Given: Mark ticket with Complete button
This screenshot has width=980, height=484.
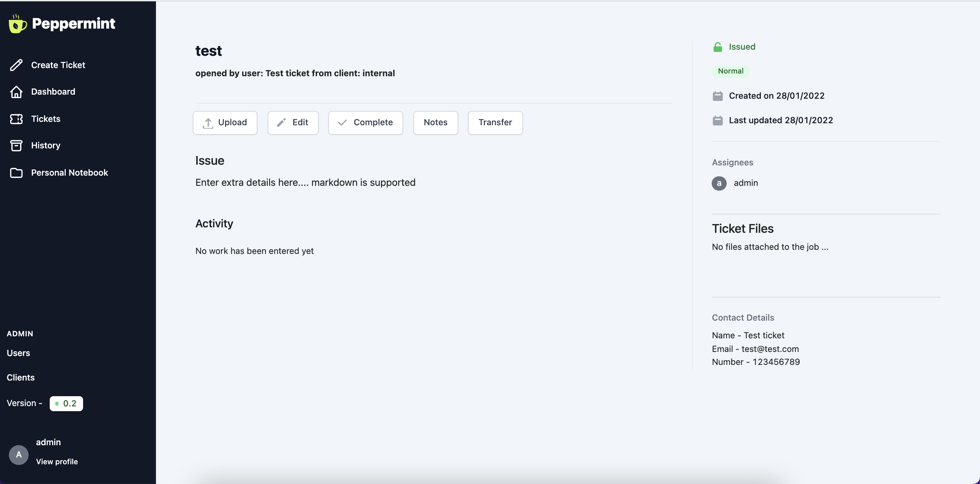Looking at the screenshot, I should coord(365,123).
